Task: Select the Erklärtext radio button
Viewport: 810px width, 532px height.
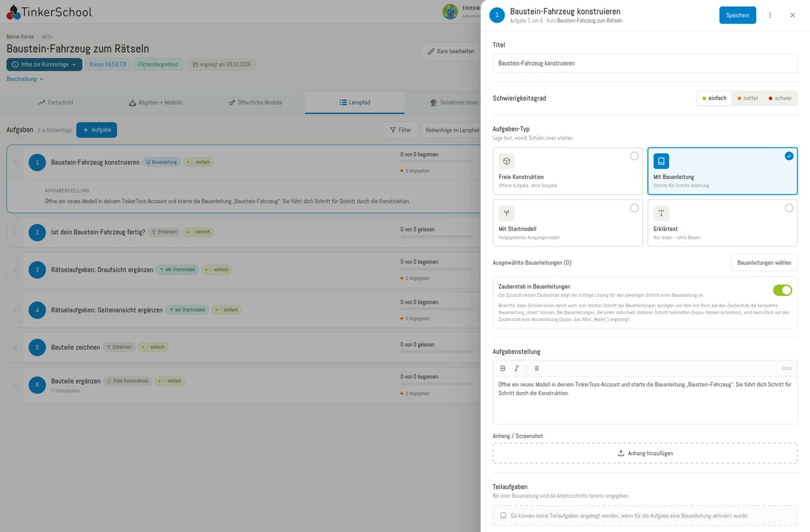Action: click(789, 208)
